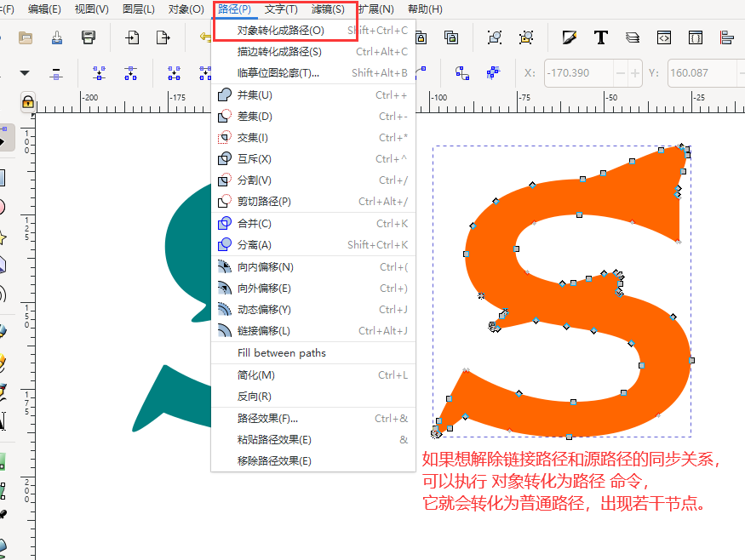This screenshot has width=745, height=560.
Task: Open the Align and Distribute icon
Action: coord(727,37)
